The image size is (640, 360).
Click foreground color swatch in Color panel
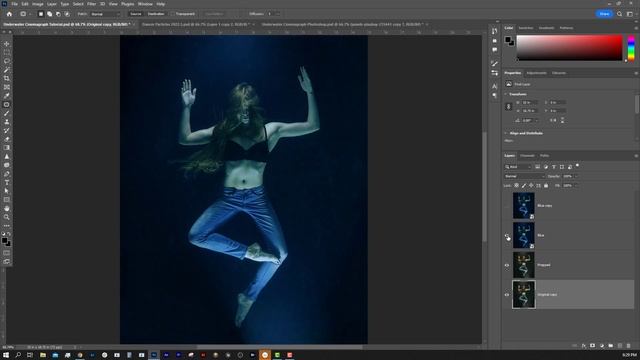508,40
